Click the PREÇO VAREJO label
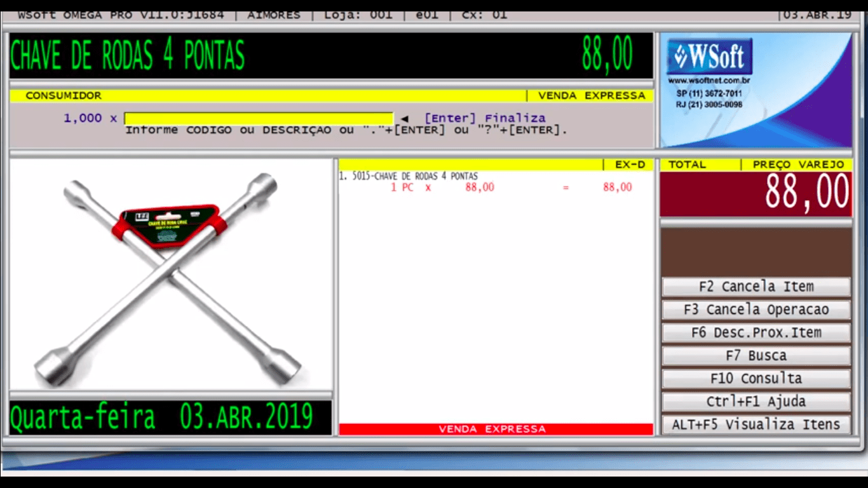 coord(799,165)
